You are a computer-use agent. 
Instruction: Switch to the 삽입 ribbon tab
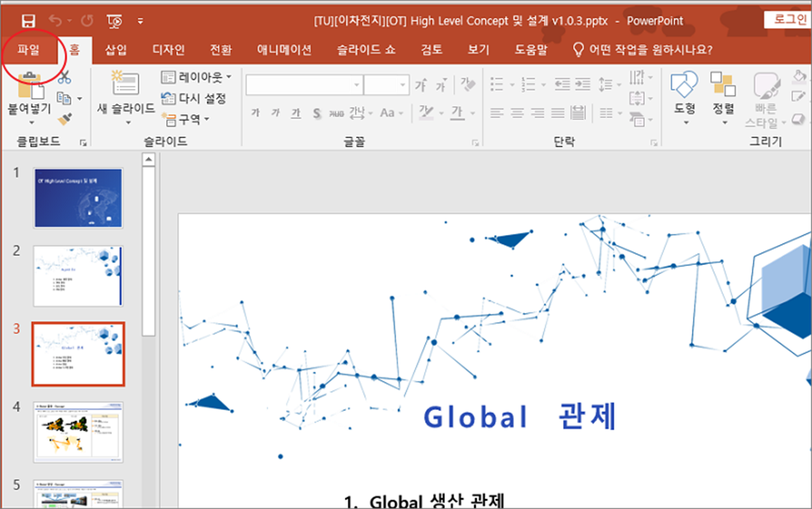pyautogui.click(x=116, y=50)
